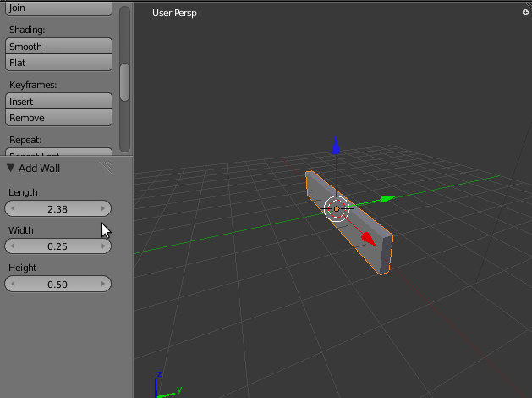Click the manipulator center circle

pos(337,209)
